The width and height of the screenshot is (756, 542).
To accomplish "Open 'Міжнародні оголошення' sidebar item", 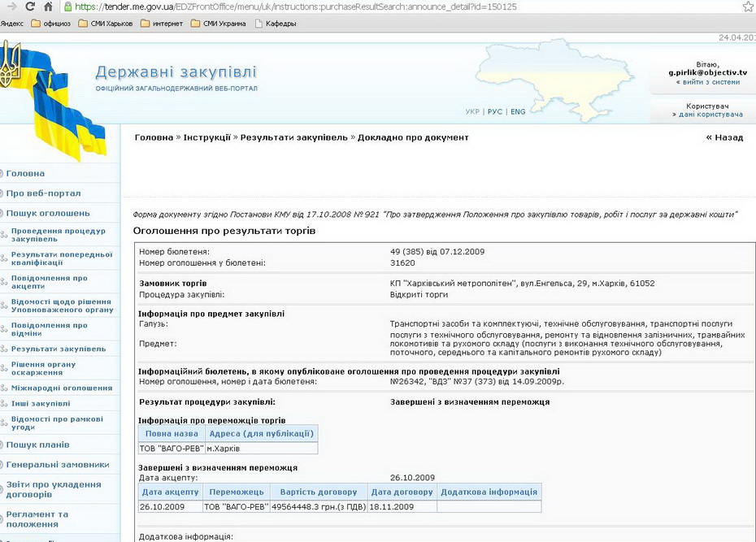I will point(62,388).
